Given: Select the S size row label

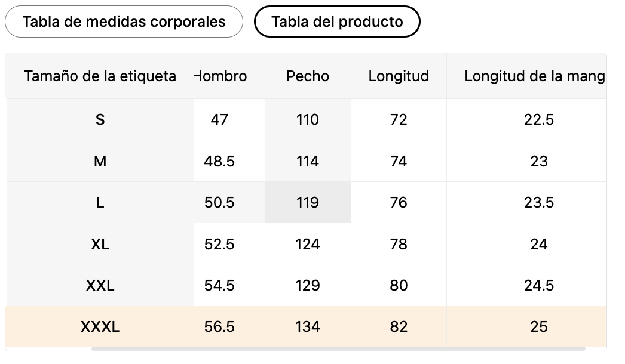Looking at the screenshot, I should [100, 120].
